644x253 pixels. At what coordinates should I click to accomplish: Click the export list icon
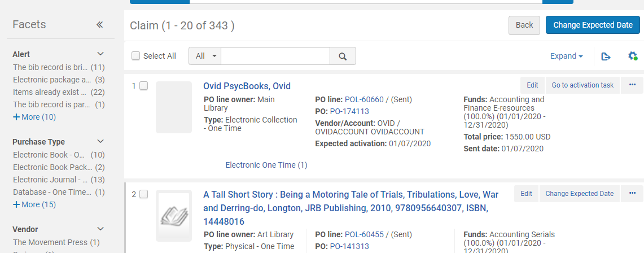[x=606, y=56]
